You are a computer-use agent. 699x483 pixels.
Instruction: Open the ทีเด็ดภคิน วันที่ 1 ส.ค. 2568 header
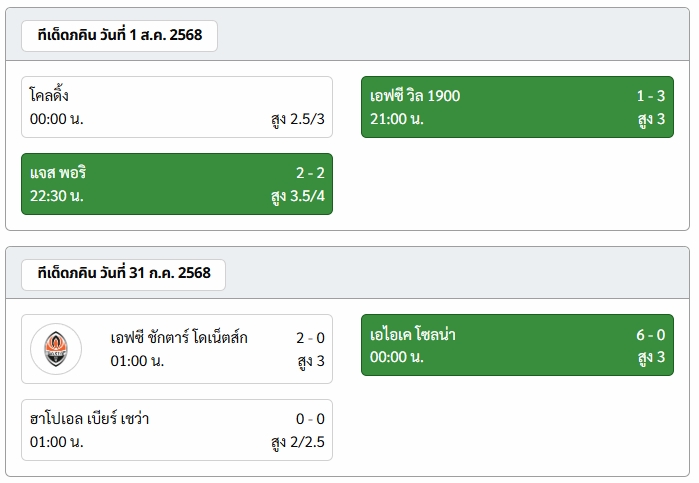(x=119, y=36)
